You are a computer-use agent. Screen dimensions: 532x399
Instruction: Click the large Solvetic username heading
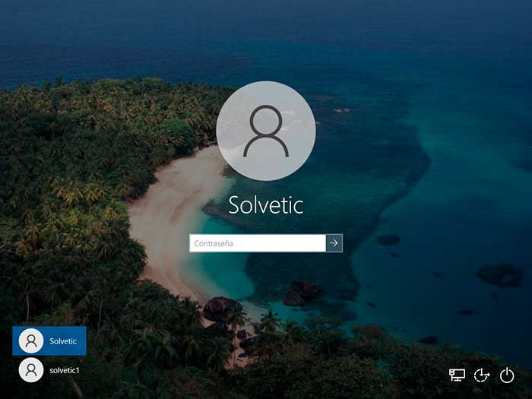pos(266,205)
